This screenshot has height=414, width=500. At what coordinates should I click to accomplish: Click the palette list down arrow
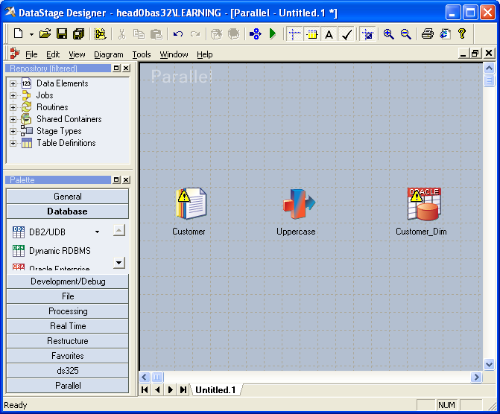click(x=119, y=263)
